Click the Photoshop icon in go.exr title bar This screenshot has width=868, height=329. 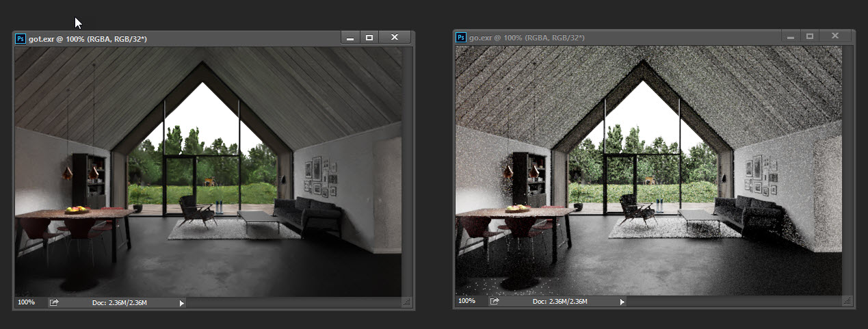pos(461,37)
